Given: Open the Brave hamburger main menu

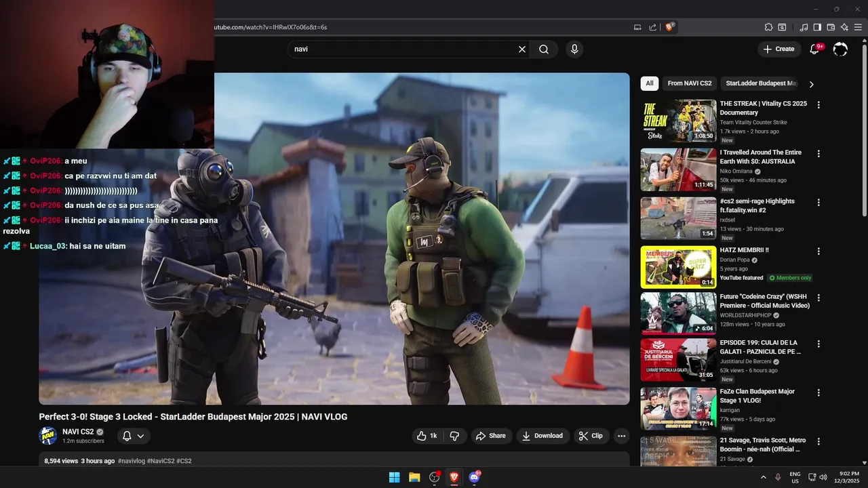Looking at the screenshot, I should (x=859, y=27).
